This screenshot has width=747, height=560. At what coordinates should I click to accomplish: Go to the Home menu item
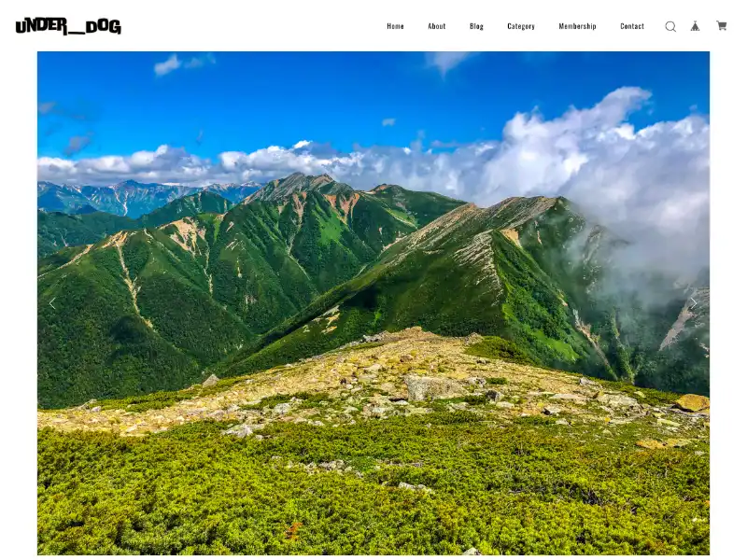coord(395,26)
